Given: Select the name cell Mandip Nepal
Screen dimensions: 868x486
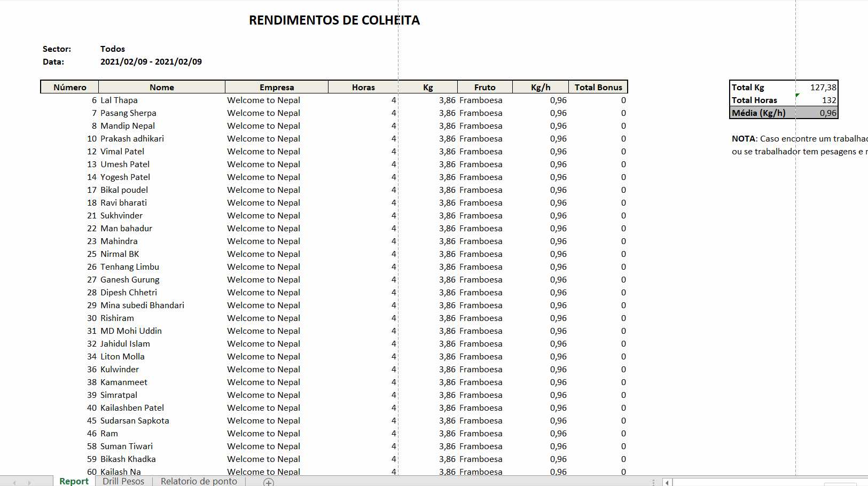Looking at the screenshot, I should (x=128, y=126).
